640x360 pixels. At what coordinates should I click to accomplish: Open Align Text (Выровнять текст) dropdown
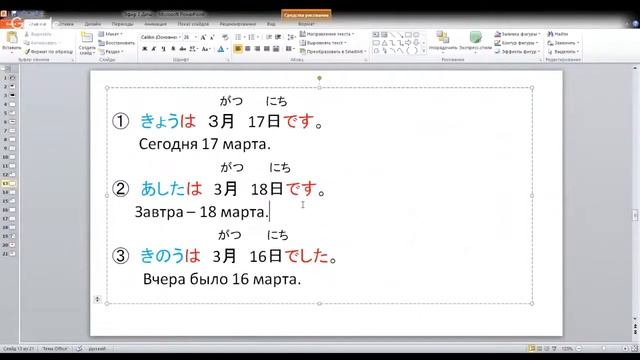pyautogui.click(x=323, y=43)
